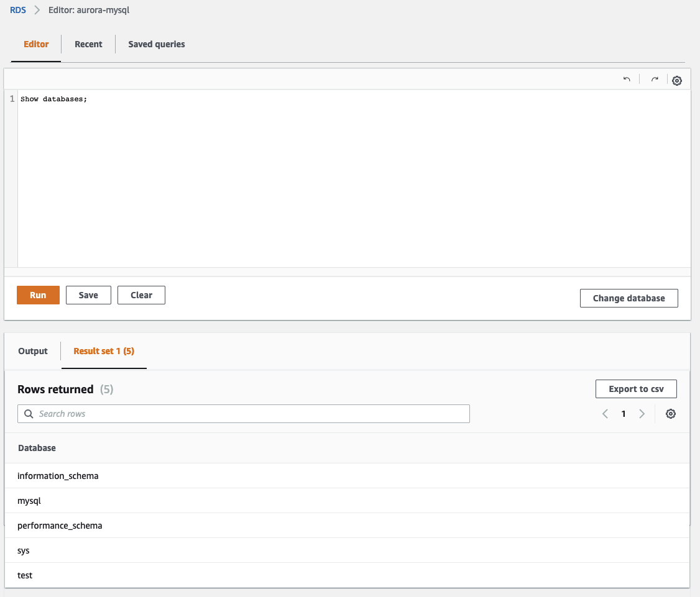Go to the next results page arrow
The width and height of the screenshot is (700, 597).
642,413
